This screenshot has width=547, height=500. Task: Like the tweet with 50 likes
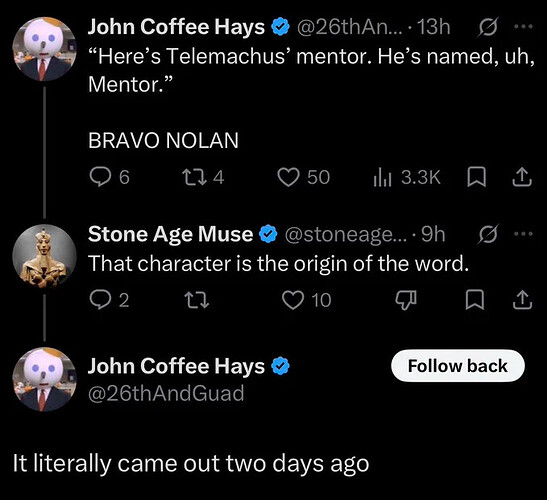304,177
